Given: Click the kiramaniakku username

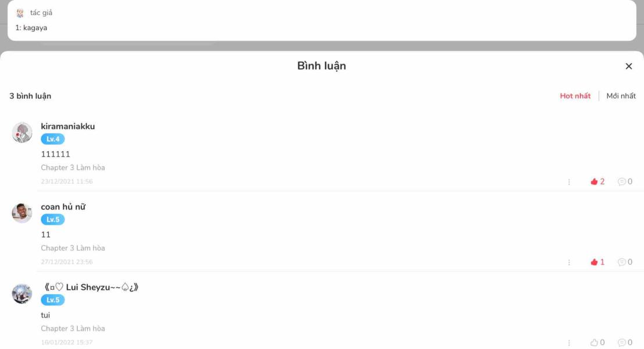Looking at the screenshot, I should [67, 126].
